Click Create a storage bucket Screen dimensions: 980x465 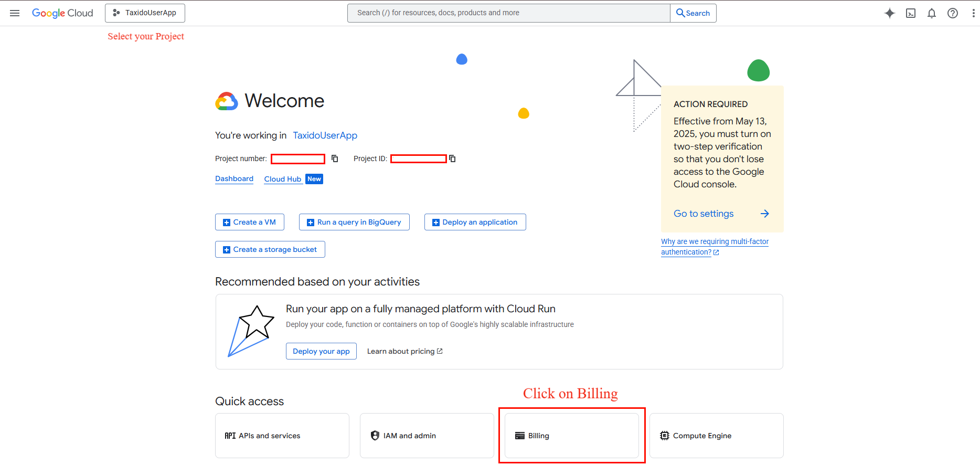(270, 249)
